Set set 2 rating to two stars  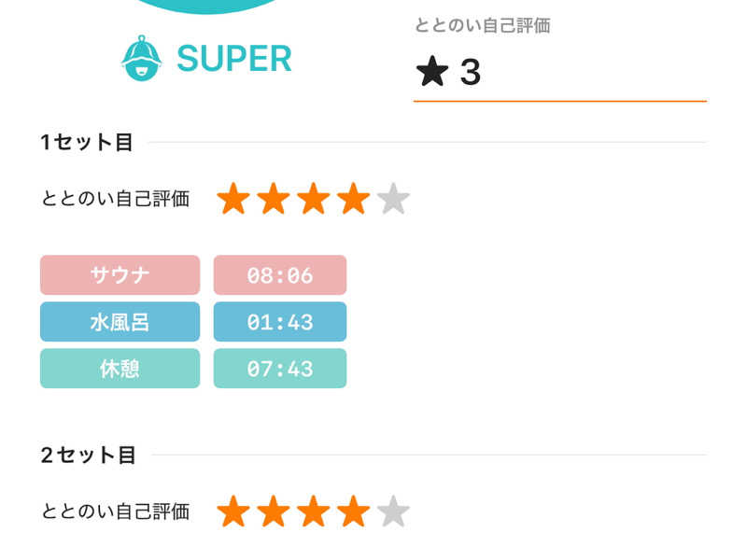[x=274, y=511]
